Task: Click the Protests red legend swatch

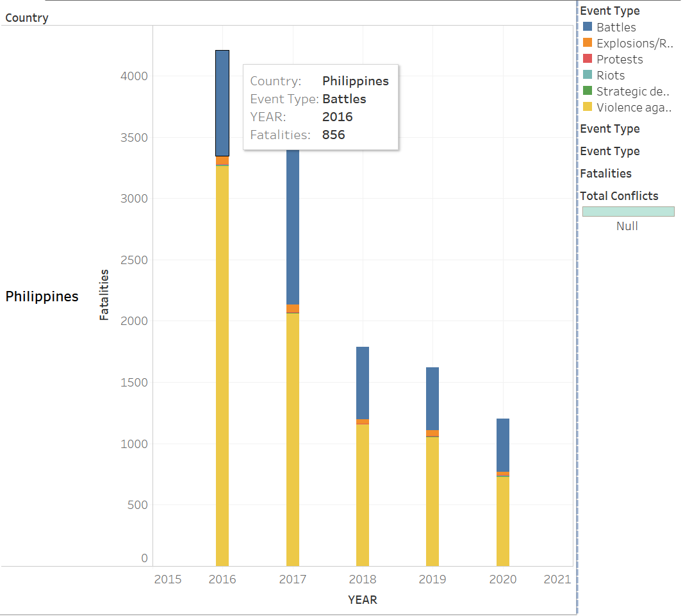Action: 587,59
